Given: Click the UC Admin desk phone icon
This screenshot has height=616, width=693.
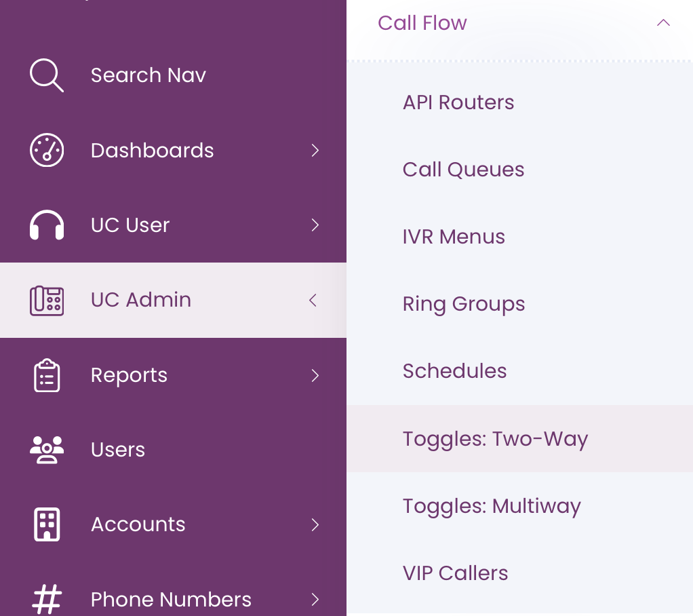Looking at the screenshot, I should [46, 301].
